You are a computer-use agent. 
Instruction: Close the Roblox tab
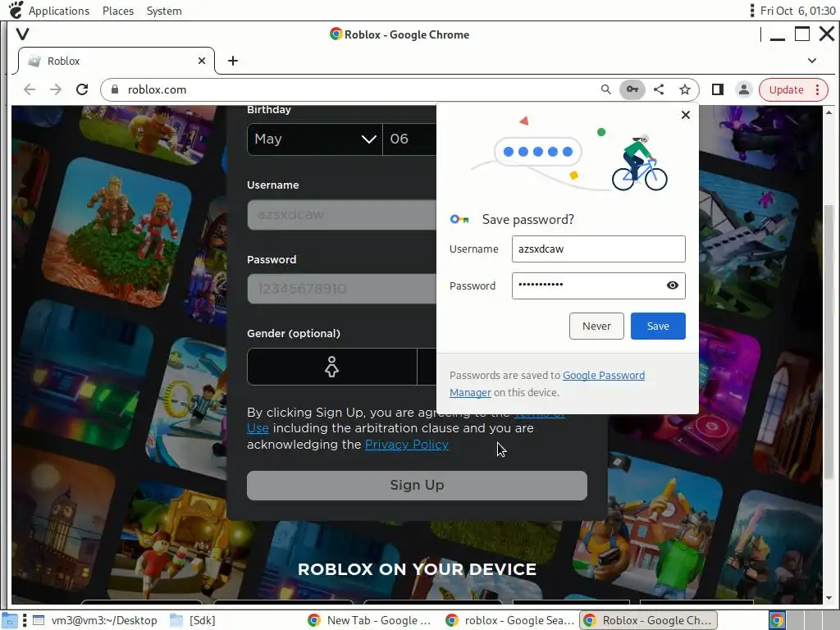point(202,61)
